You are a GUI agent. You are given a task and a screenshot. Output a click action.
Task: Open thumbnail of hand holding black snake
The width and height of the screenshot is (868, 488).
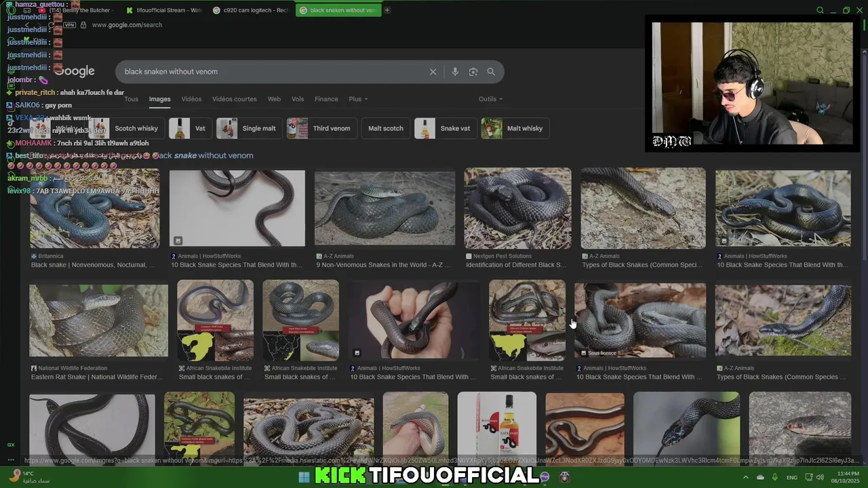point(414,320)
